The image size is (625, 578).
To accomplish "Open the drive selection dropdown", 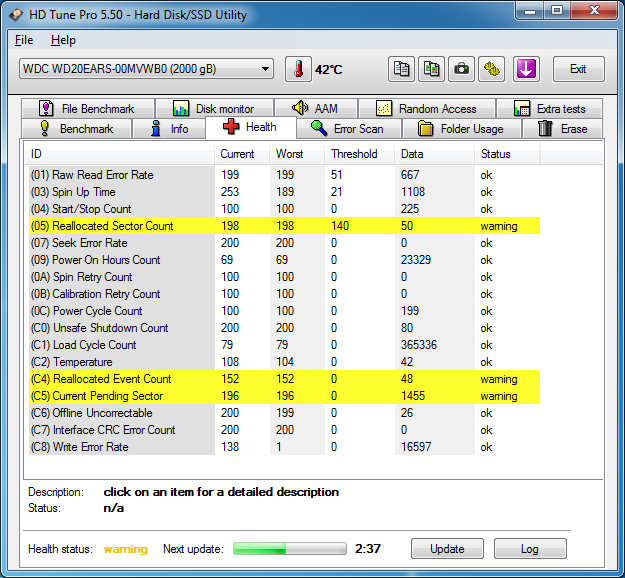I will pyautogui.click(x=146, y=69).
